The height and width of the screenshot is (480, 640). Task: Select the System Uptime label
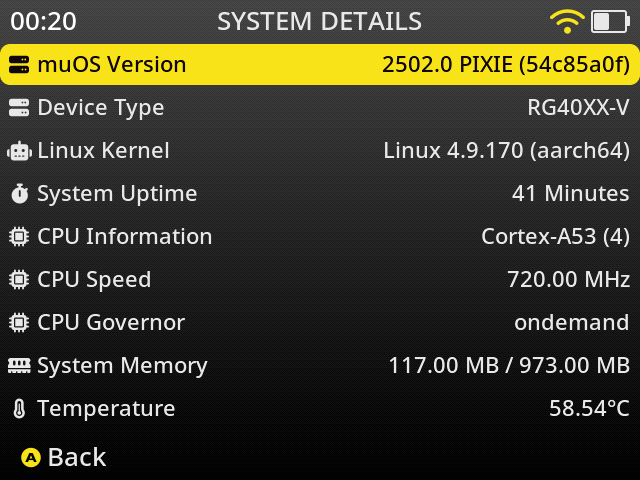[x=117, y=194]
